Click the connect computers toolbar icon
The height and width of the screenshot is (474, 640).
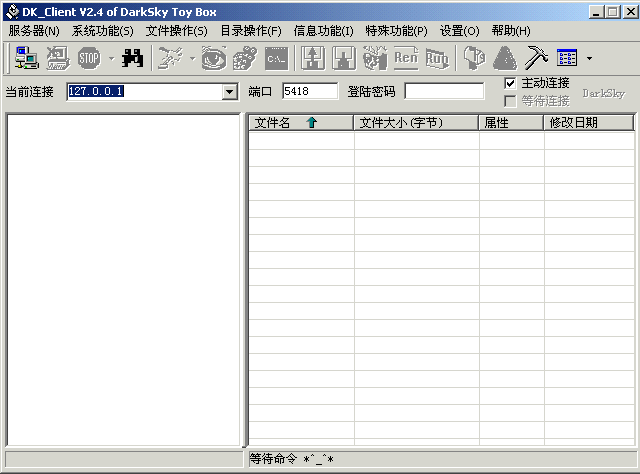click(26, 58)
